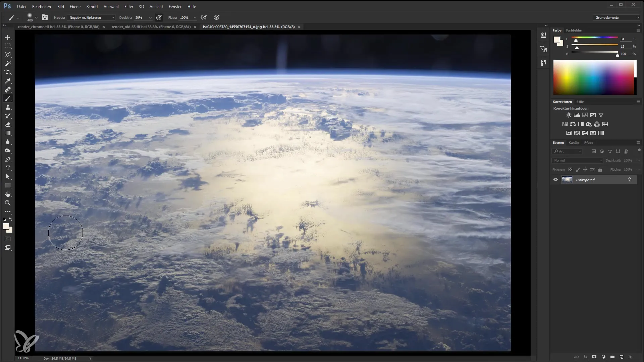Hide the Hintergrund layer via eye icon
The image size is (644, 362).
555,180
